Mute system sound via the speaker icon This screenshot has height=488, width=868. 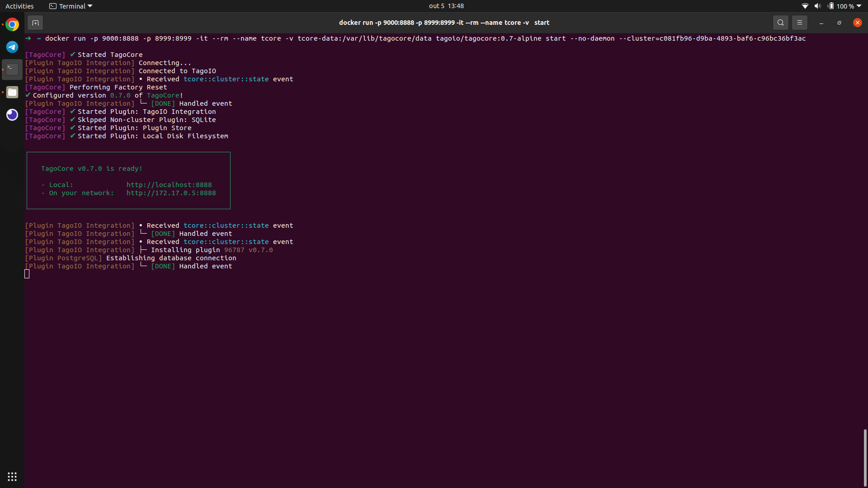coord(817,6)
